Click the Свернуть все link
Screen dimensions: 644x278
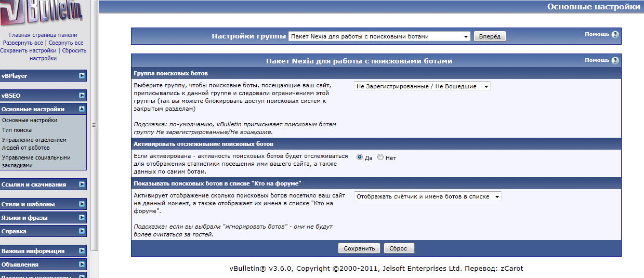65,43
